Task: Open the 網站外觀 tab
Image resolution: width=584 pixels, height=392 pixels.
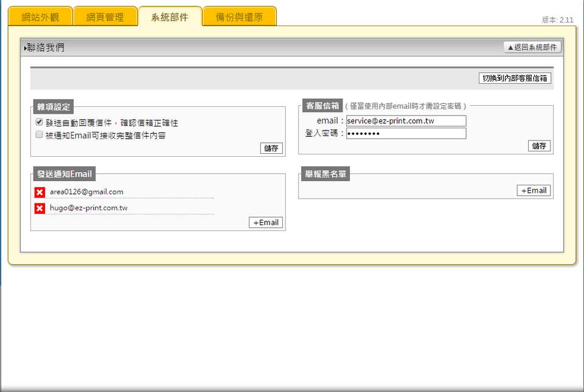Action: coord(40,17)
